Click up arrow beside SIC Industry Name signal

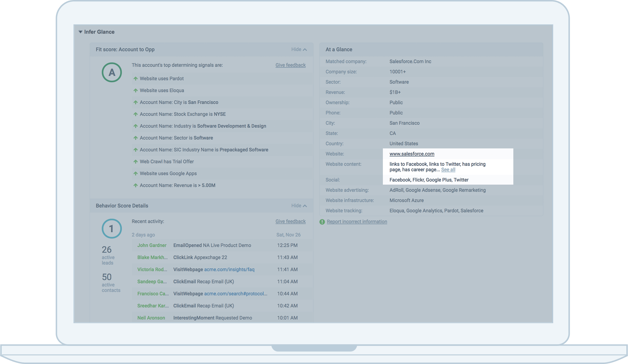click(135, 150)
